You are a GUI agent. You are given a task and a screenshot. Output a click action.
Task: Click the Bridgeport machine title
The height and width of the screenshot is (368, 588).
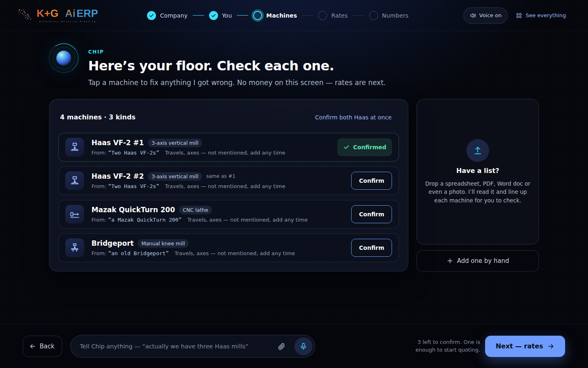click(x=112, y=243)
